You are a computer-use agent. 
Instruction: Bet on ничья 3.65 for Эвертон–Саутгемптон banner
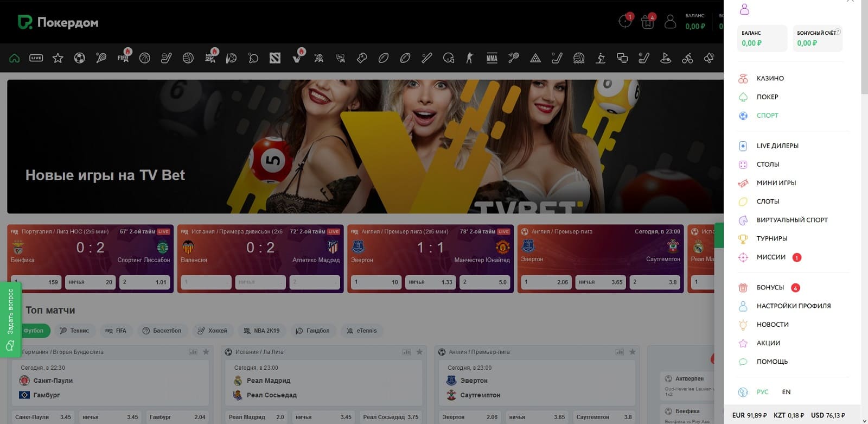[600, 282]
